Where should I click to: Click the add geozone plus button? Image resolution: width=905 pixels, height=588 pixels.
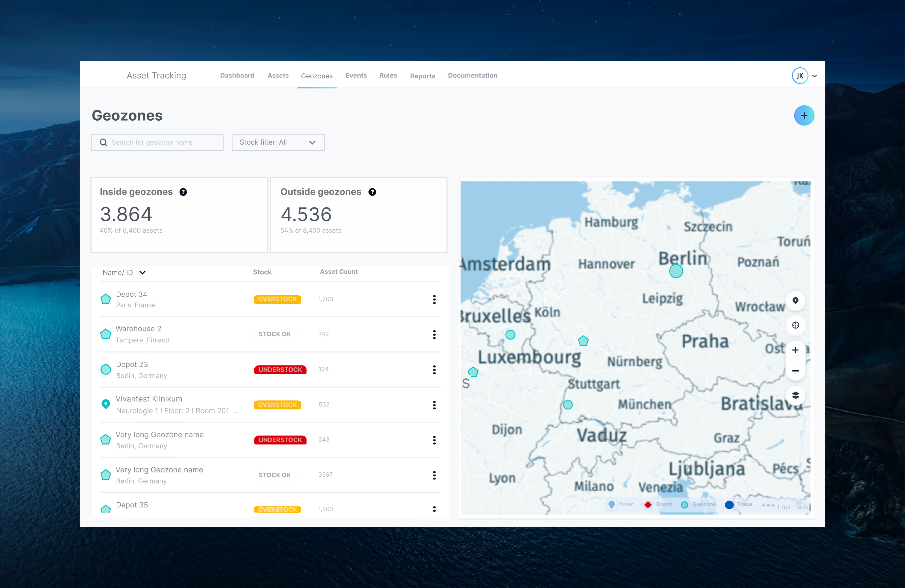click(x=804, y=116)
